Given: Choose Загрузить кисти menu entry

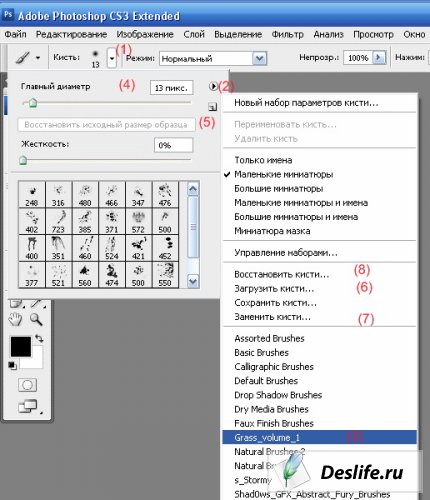Looking at the screenshot, I should coord(319,289).
